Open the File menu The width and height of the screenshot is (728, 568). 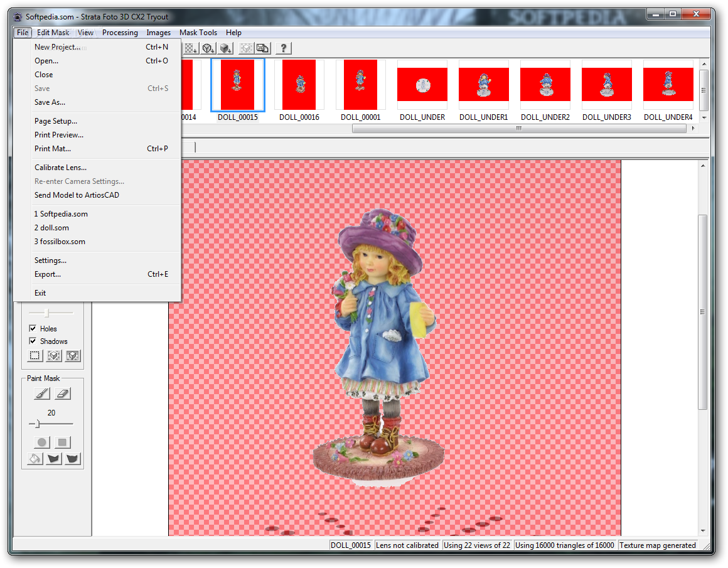click(x=23, y=33)
